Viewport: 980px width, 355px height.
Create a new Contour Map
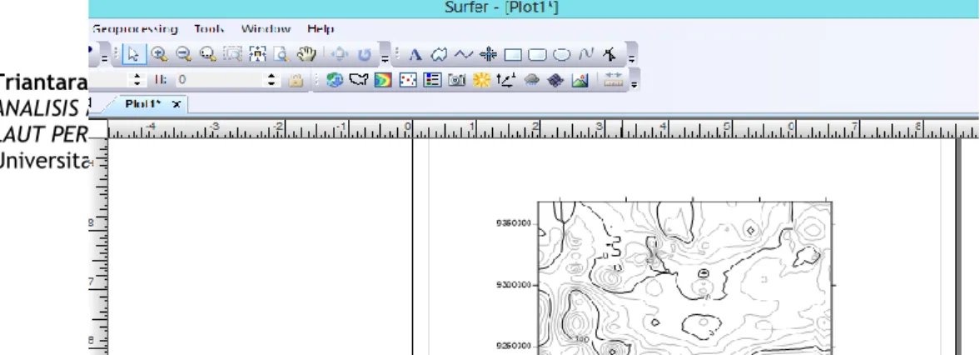tap(383, 80)
